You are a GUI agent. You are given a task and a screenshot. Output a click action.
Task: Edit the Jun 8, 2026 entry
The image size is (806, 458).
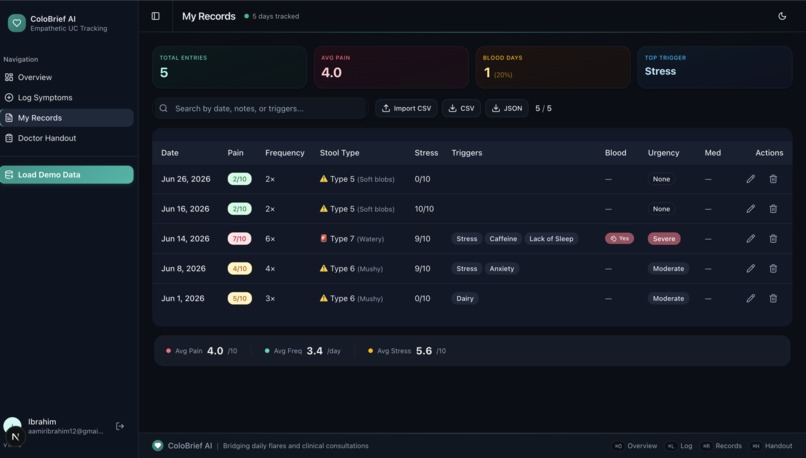tap(750, 268)
